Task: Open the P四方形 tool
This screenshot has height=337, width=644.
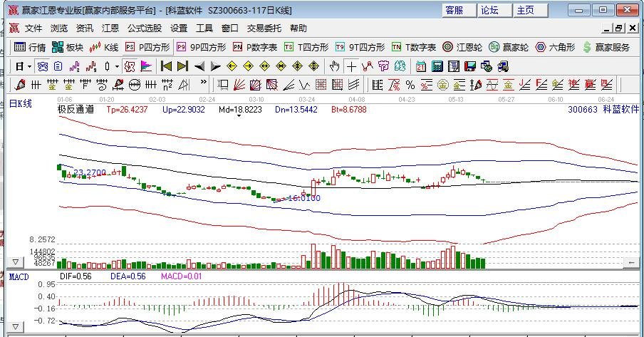Action: 147,47
